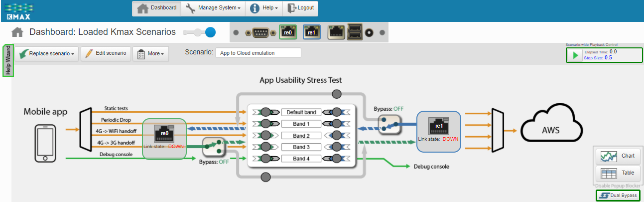Image resolution: width=644 pixels, height=202 pixels.
Task: Open the Help Wizard side tab
Action: tap(7, 61)
